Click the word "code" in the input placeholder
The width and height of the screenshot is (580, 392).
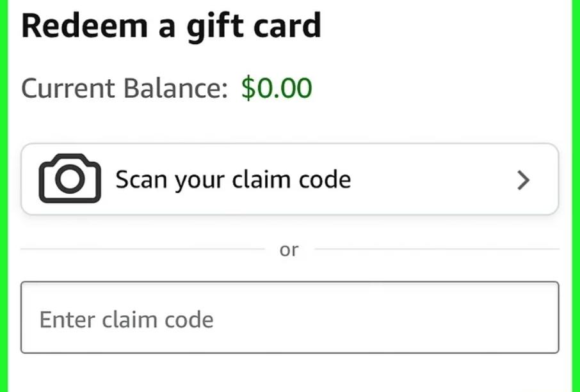pyautogui.click(x=190, y=319)
